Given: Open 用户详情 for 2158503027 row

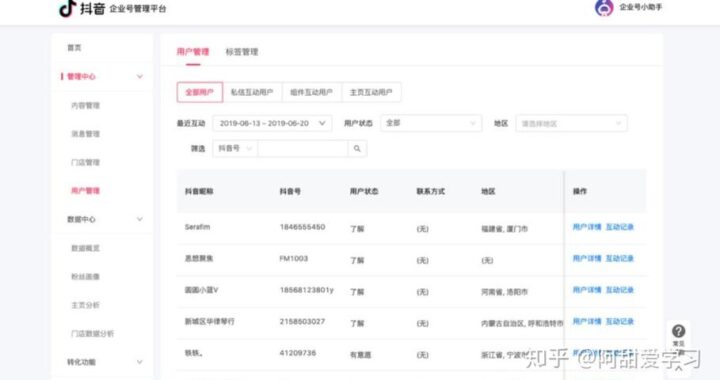Looking at the screenshot, I should pos(587,321).
